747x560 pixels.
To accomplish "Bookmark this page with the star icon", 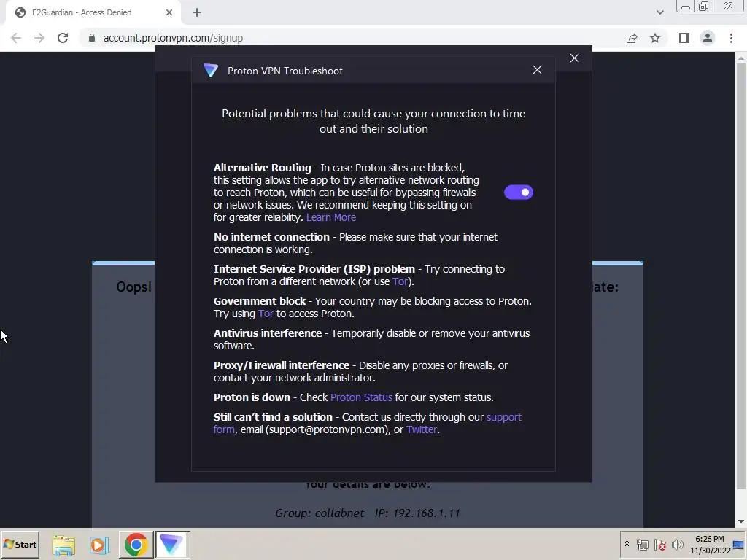I will 655,38.
